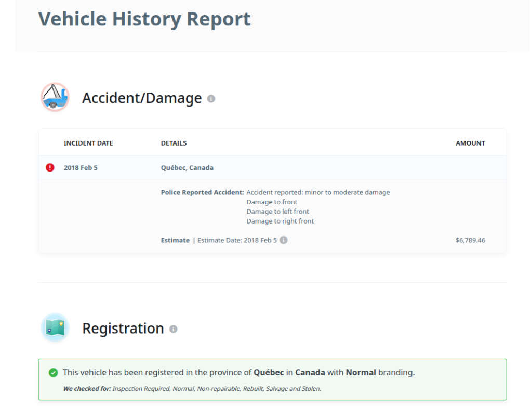Click the INCIDENT DATE column header
Image resolution: width=532 pixels, height=420 pixels.
point(88,143)
